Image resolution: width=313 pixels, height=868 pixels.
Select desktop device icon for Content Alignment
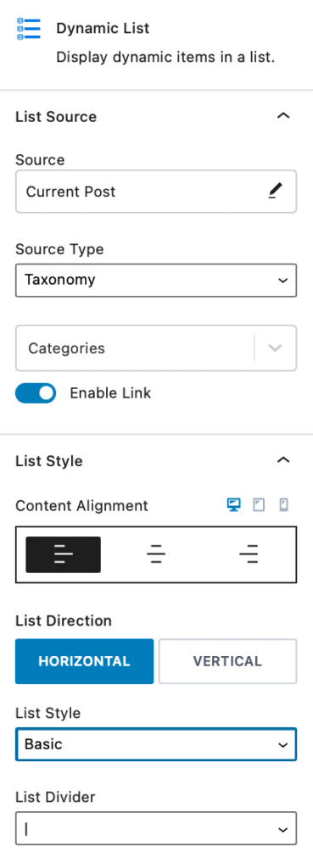click(x=234, y=505)
